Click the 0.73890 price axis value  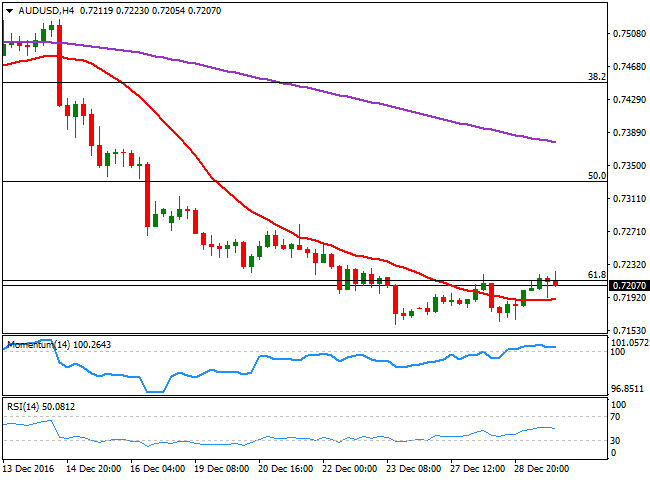(629, 133)
